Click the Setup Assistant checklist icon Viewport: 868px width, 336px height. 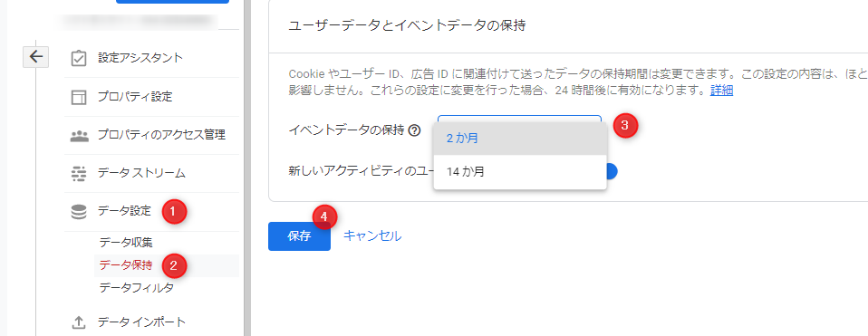[x=79, y=58]
